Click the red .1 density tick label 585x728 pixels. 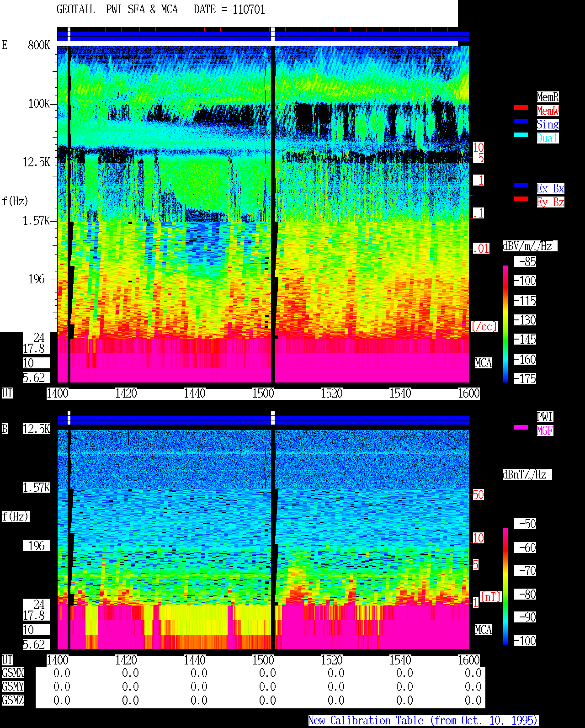[x=479, y=213]
